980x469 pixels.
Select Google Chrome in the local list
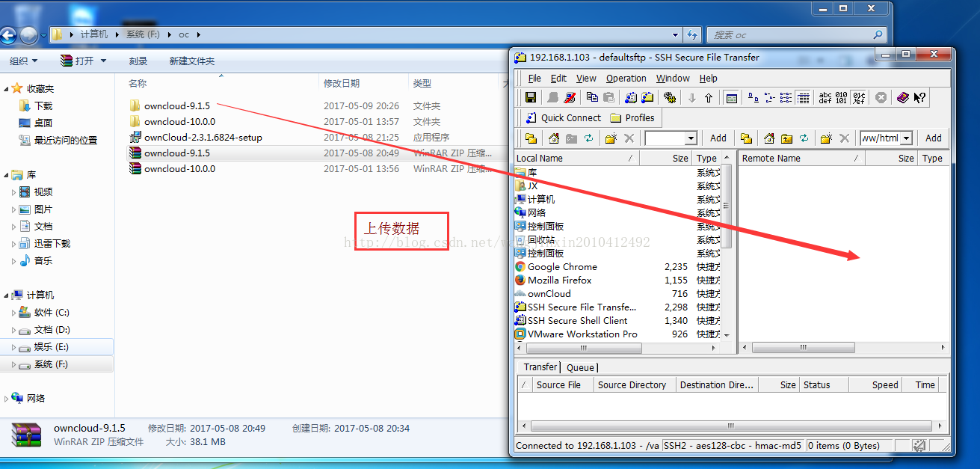click(562, 266)
